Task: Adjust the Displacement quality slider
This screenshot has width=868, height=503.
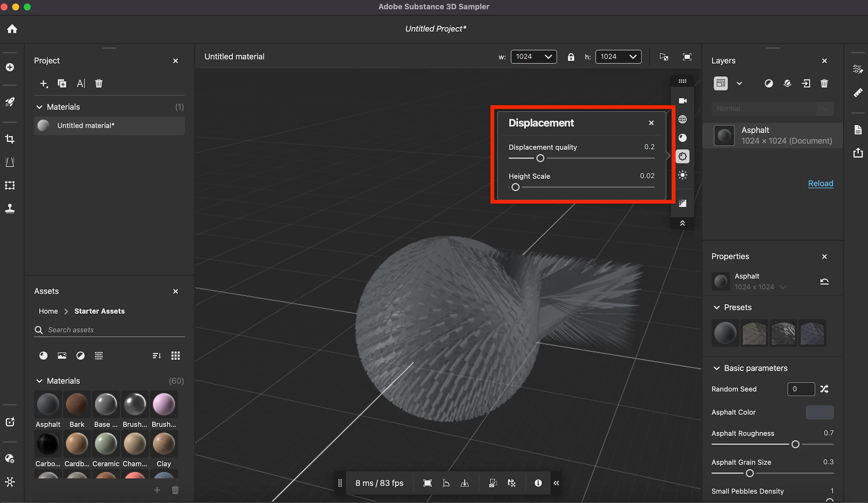Action: coord(540,158)
